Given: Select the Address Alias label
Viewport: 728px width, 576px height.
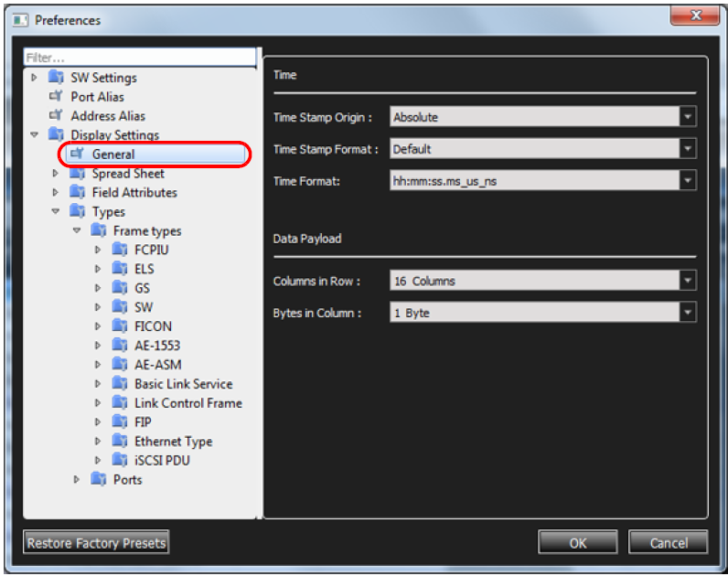Looking at the screenshot, I should [x=108, y=115].
